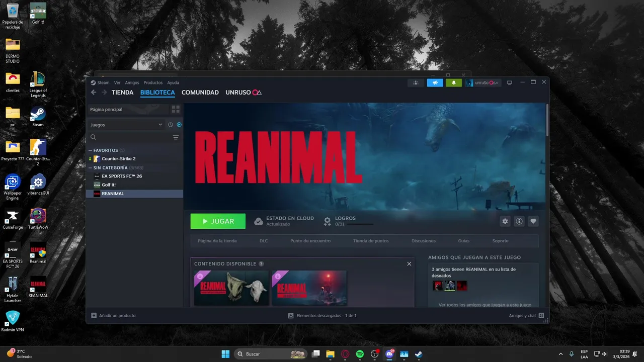Click the first friend avatar in wishlist row
The image size is (644, 362).
(438, 286)
